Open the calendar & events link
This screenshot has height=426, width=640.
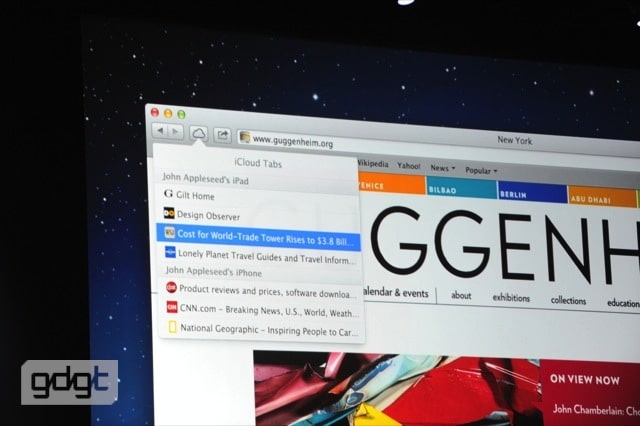396,293
